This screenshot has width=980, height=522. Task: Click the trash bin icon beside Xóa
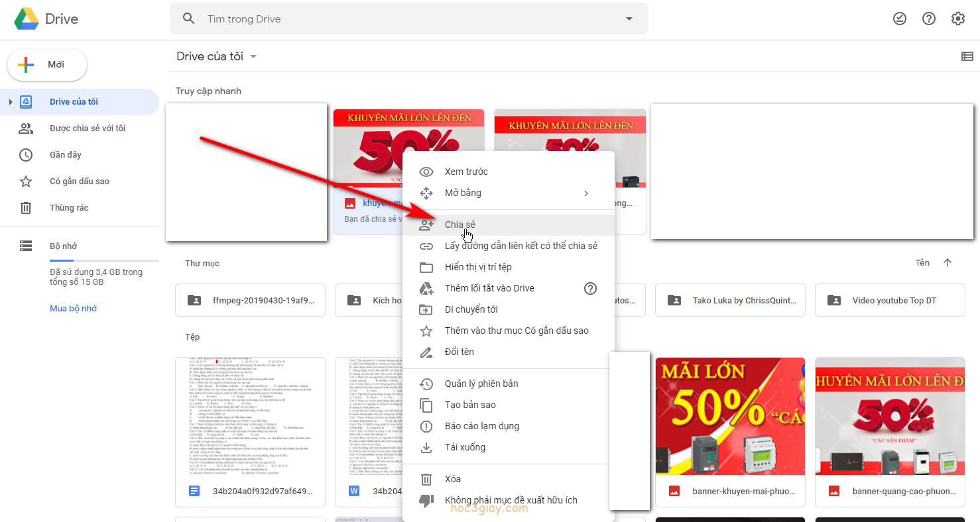[x=426, y=479]
